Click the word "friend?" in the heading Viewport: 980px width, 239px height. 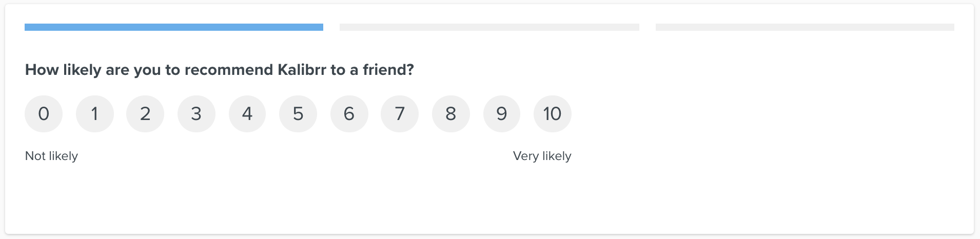coord(388,70)
